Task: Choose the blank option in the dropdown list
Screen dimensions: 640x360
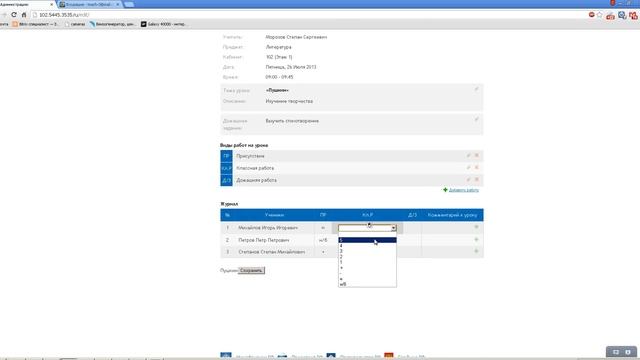Action: [367, 235]
